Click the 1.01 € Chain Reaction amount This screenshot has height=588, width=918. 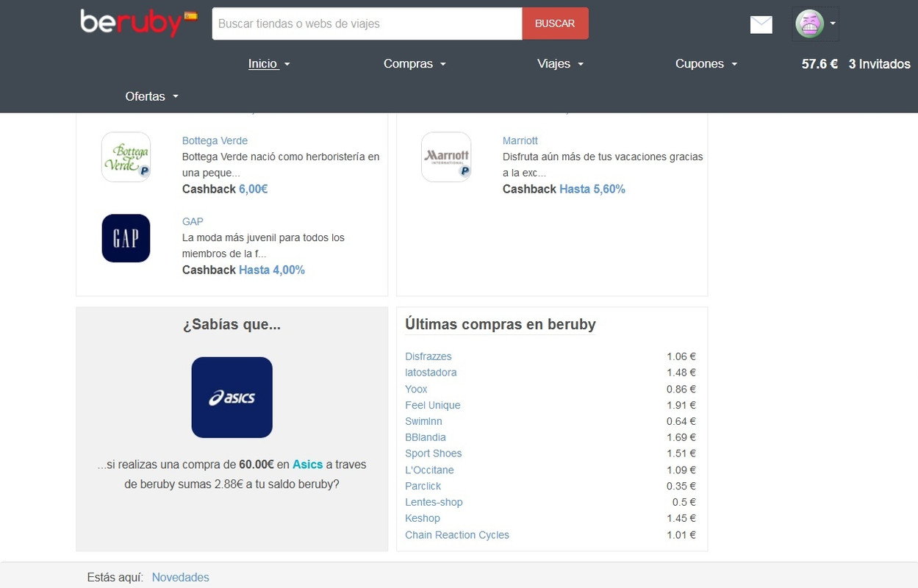(x=681, y=535)
